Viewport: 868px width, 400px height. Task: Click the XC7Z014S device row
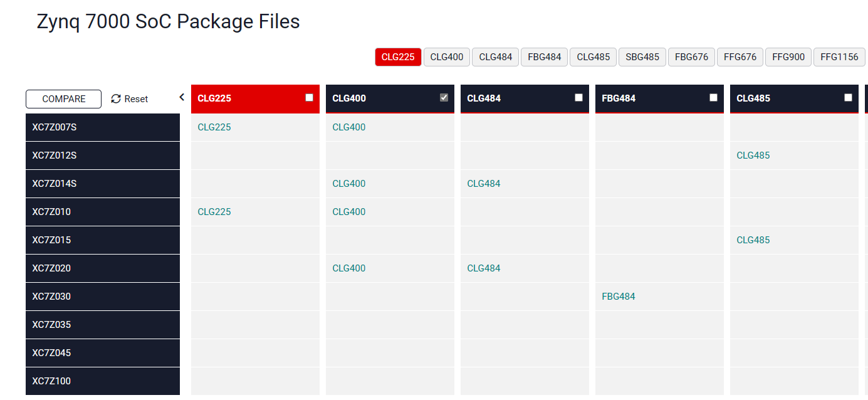(x=103, y=184)
